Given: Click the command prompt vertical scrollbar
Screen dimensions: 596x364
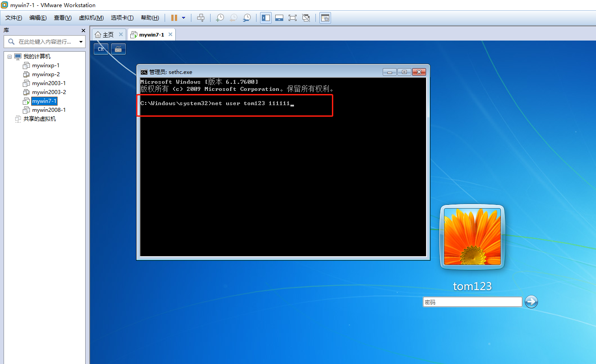Looking at the screenshot, I should click(x=428, y=167).
